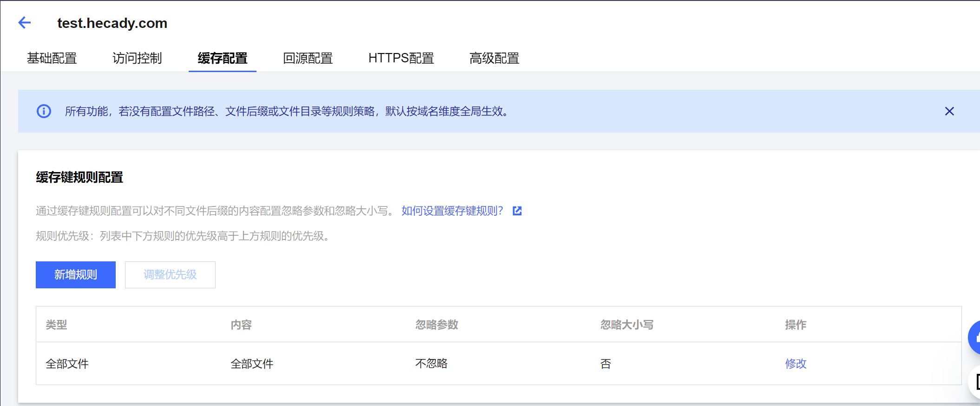Click the white floating button at the right edge

pyautogui.click(x=975, y=381)
